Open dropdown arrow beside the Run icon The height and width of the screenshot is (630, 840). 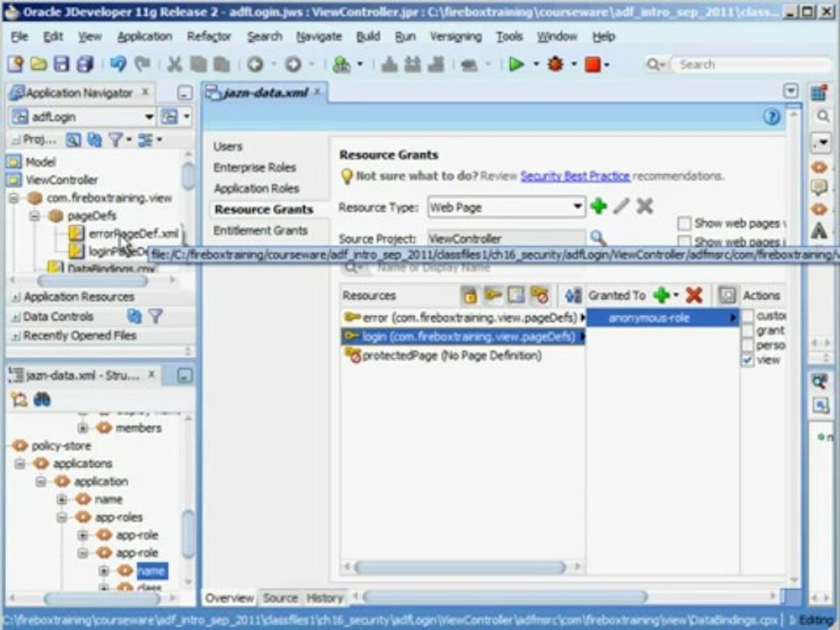pos(535,64)
